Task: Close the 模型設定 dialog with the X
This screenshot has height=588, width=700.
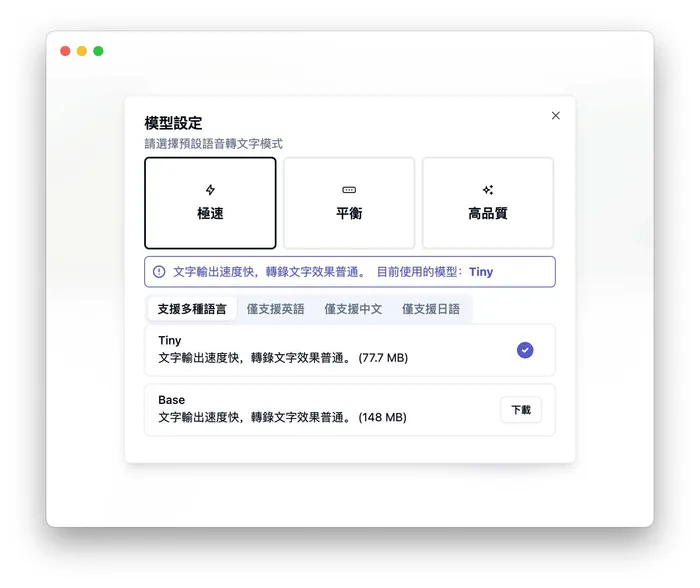Action: [x=556, y=116]
